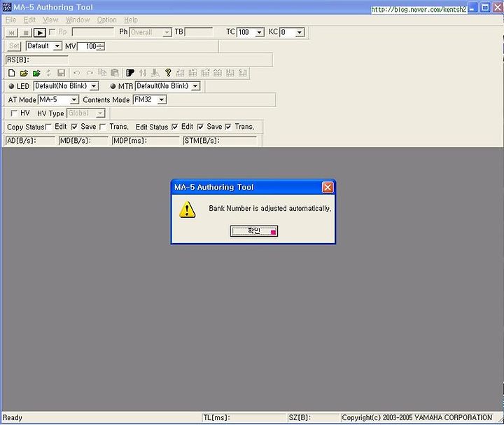Click the MV value stepper arrows
504x425 pixels.
(101, 46)
